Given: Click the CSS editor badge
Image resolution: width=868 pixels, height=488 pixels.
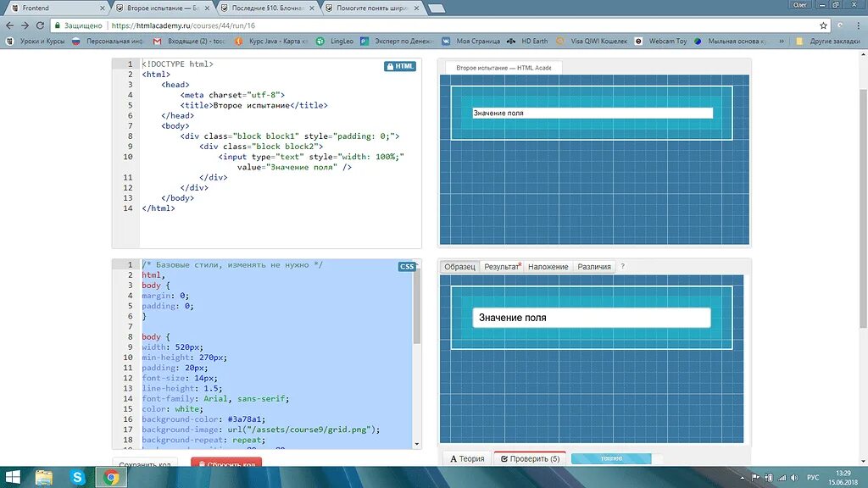Looking at the screenshot, I should click(x=407, y=267).
